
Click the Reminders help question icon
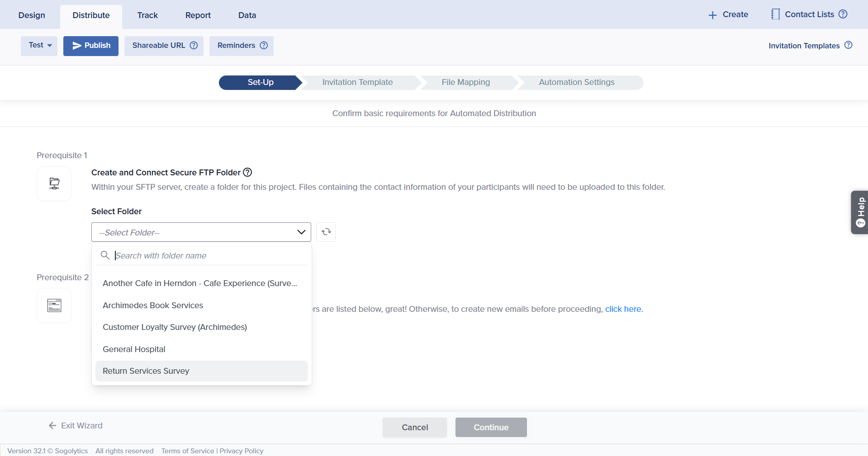click(264, 45)
